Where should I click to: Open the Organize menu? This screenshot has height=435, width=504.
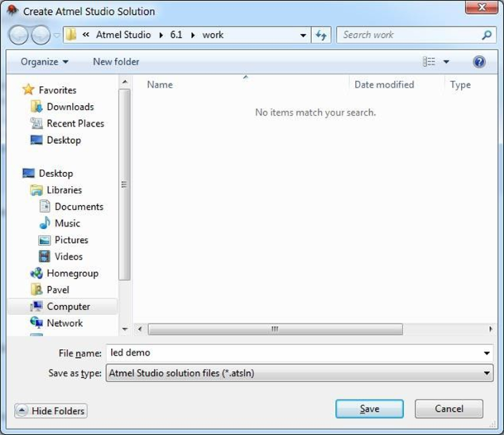click(x=44, y=62)
